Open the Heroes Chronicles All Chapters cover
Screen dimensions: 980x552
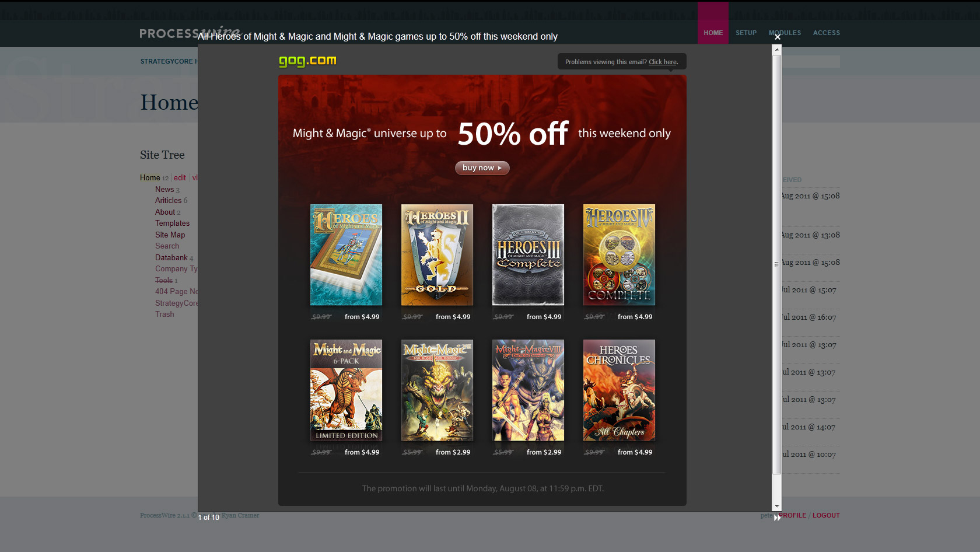[x=619, y=390]
